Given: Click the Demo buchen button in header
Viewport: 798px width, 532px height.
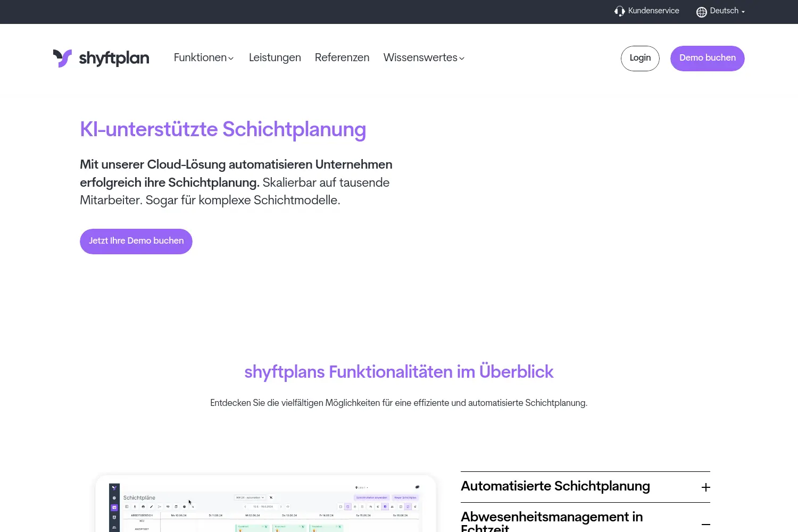Looking at the screenshot, I should point(708,58).
